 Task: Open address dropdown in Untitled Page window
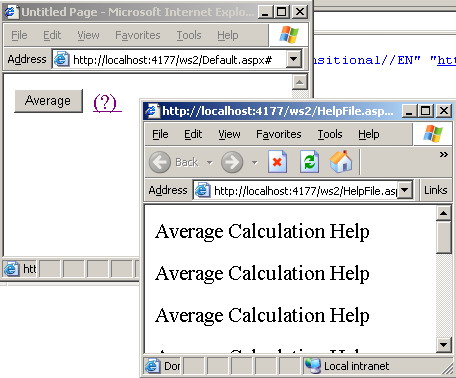point(294,59)
